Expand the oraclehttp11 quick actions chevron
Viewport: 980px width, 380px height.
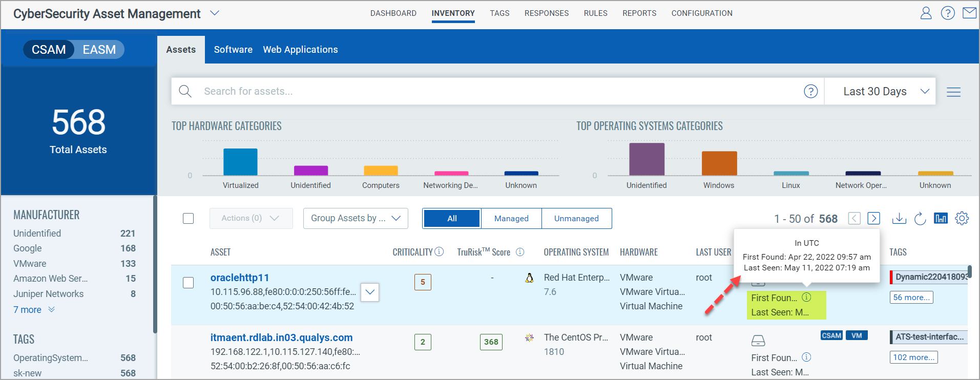tap(370, 292)
